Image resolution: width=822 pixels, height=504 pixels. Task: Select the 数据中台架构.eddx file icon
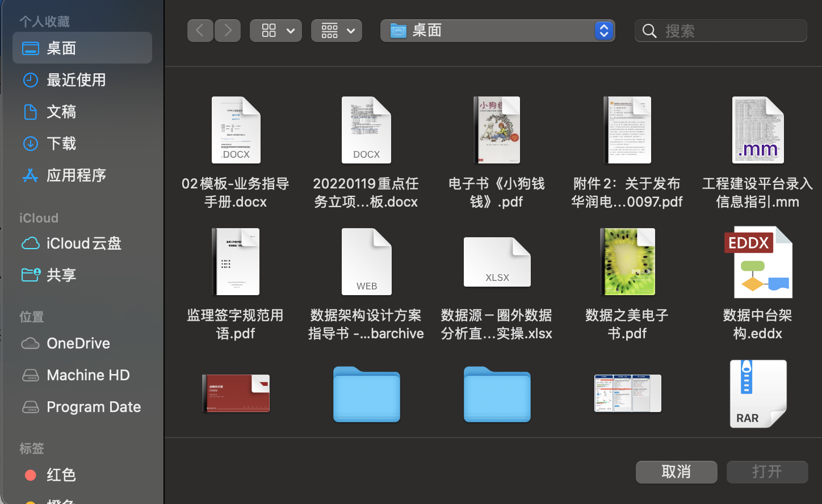coord(758,262)
